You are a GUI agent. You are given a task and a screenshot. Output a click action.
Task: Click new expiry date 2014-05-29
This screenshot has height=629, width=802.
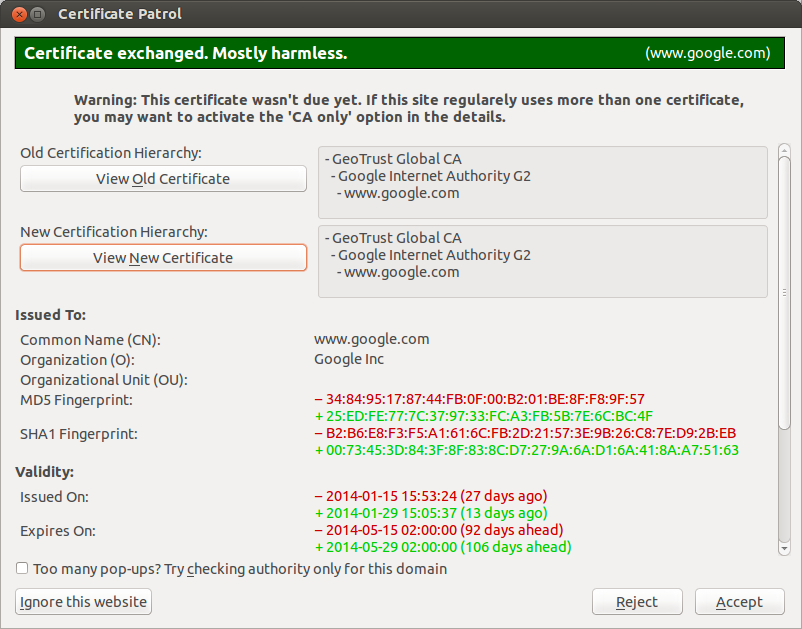tap(443, 547)
